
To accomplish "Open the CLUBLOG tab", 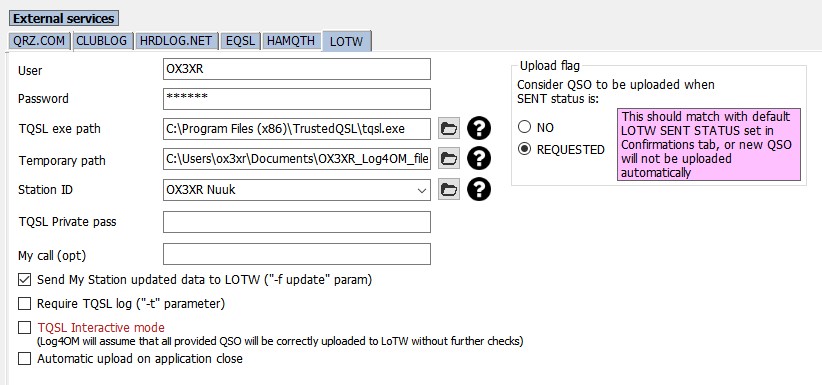I will tap(102, 41).
